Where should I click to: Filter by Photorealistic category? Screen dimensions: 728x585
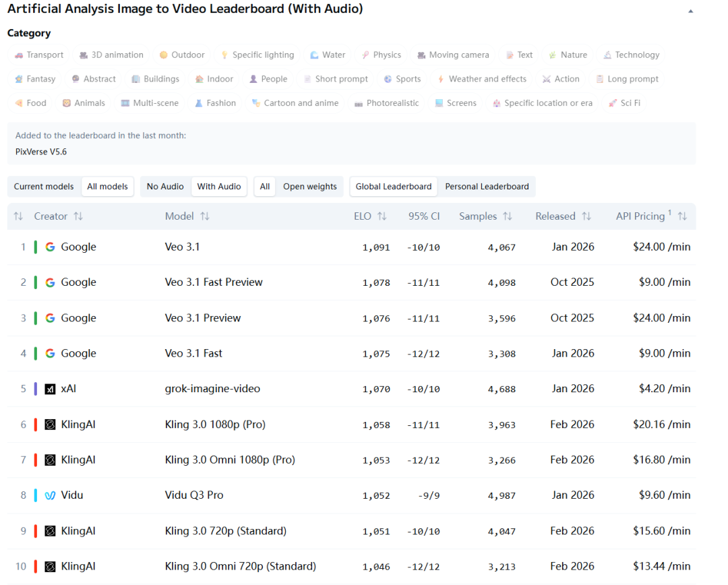click(x=386, y=103)
